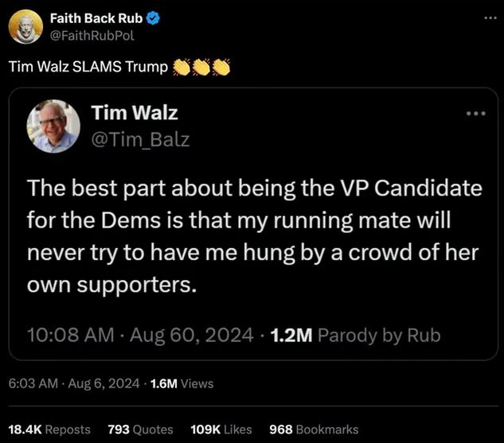Click the 968 Bookmarks count
504x443 pixels.
tap(315, 429)
